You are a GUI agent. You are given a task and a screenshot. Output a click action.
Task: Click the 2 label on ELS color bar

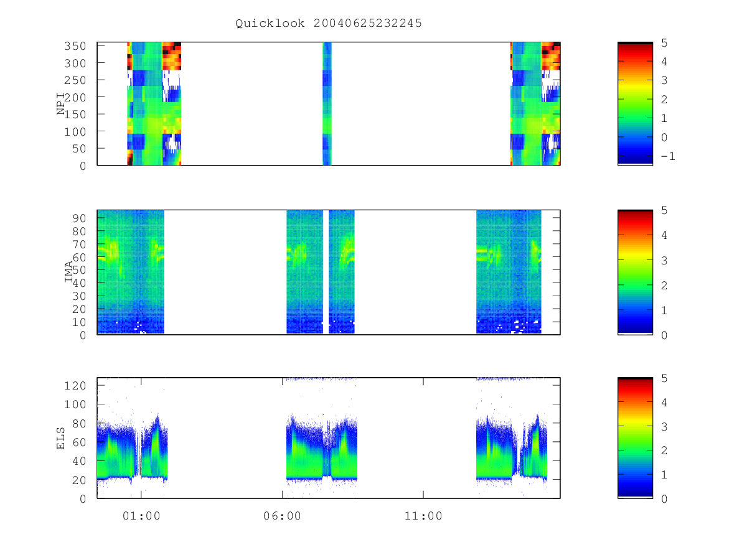tap(664, 450)
